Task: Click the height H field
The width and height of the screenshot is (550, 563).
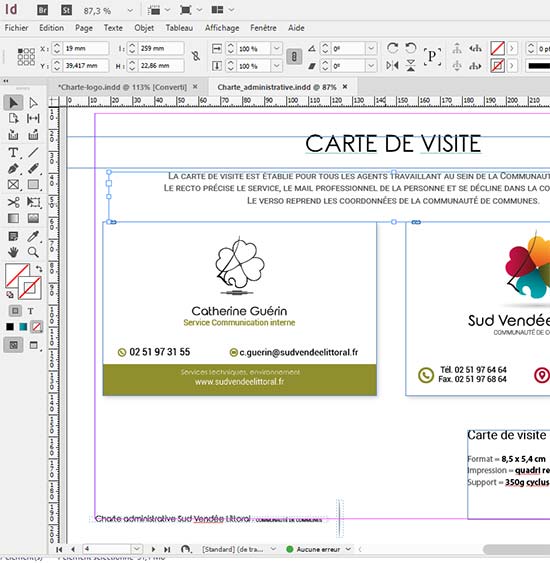Action: pyautogui.click(x=161, y=66)
